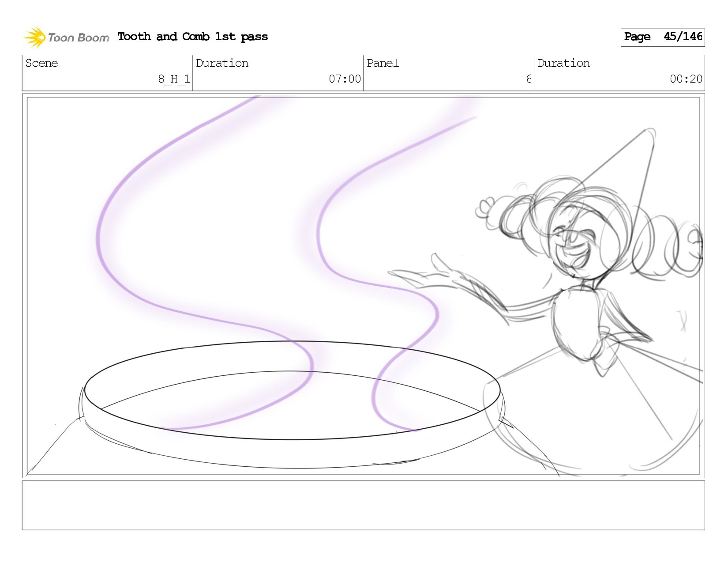
Task: Select the title 'Tooth and Comb 1st pass'
Action: [193, 37]
